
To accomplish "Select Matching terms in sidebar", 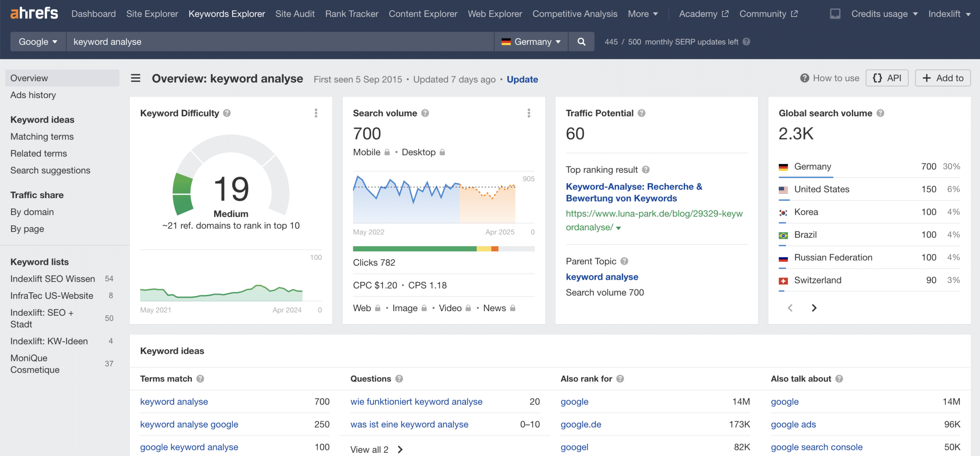I will (x=42, y=136).
